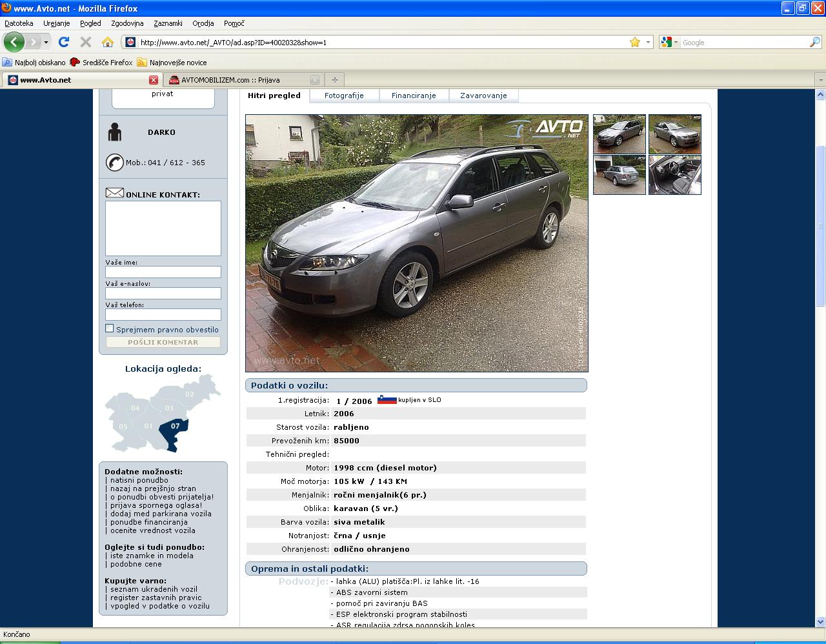Click the Vaše ime input field
The height and width of the screenshot is (644, 826).
tap(163, 272)
